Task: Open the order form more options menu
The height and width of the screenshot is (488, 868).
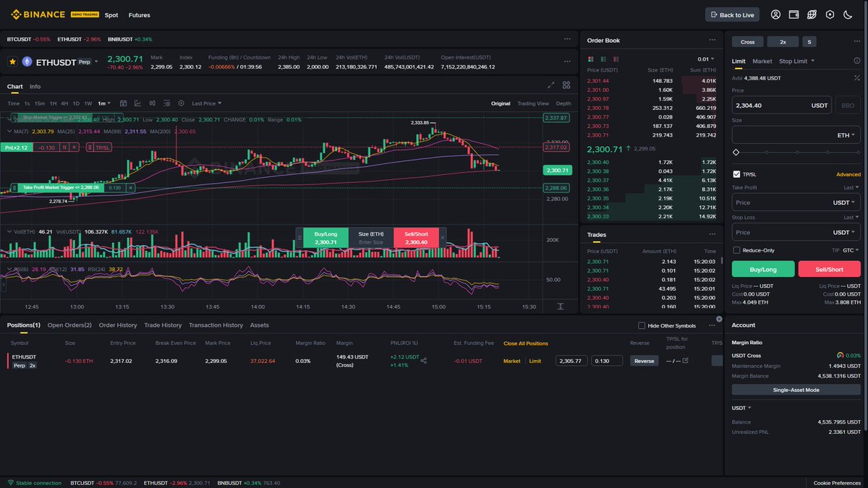Action: pyautogui.click(x=857, y=41)
